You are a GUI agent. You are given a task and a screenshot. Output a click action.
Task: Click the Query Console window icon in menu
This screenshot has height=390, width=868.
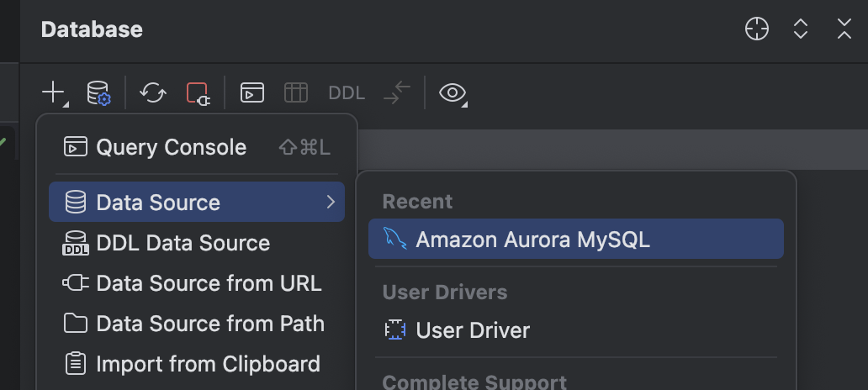(x=76, y=147)
